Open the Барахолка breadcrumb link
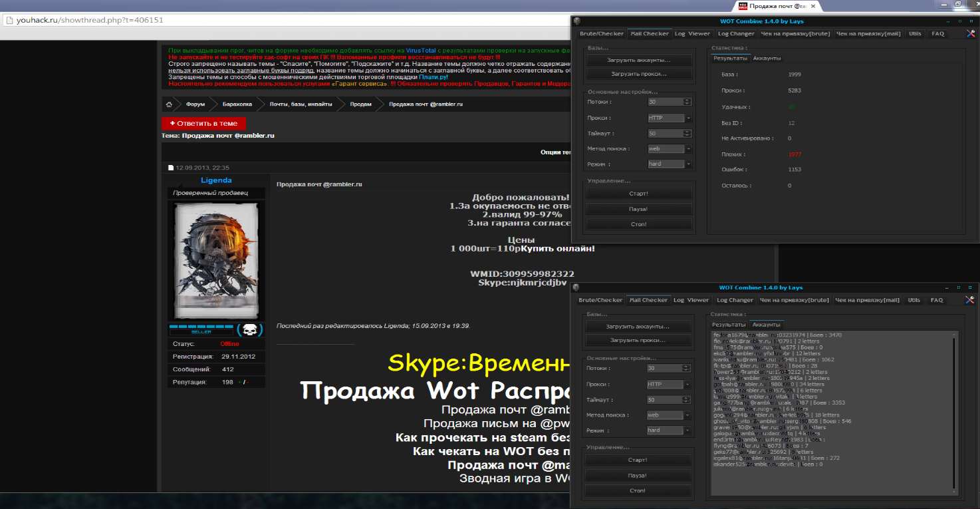 pyautogui.click(x=238, y=104)
